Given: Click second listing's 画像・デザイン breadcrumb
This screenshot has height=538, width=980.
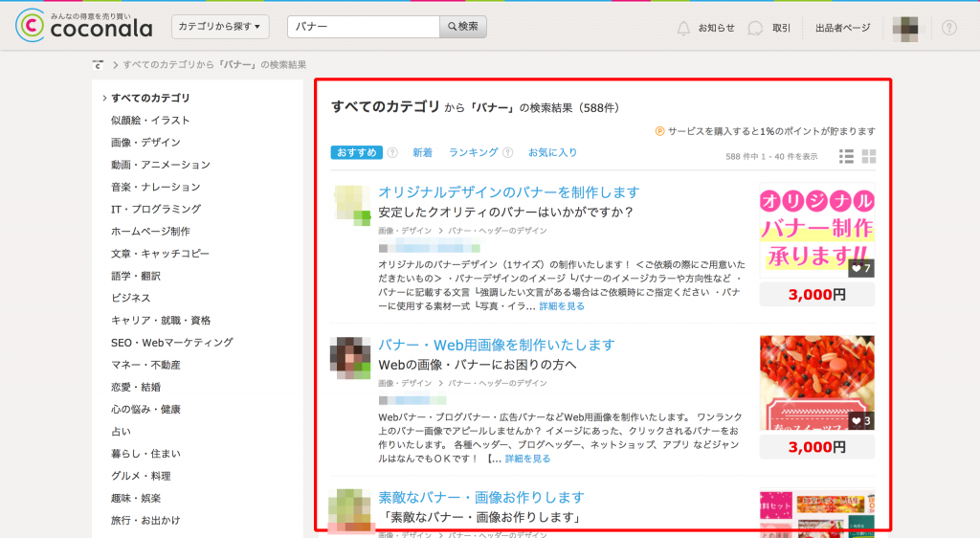Looking at the screenshot, I should pyautogui.click(x=405, y=383).
